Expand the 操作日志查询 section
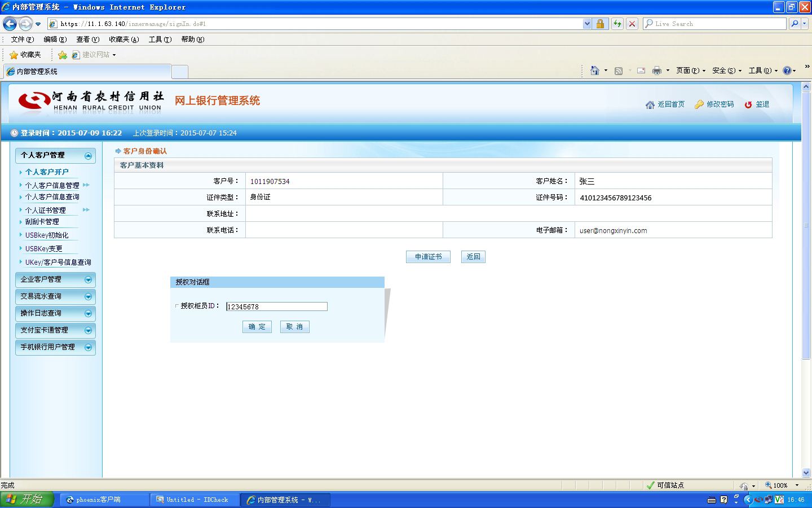Screen dimensions: 812x508 click(x=55, y=313)
